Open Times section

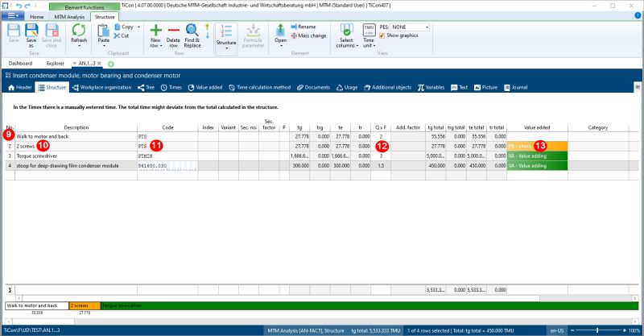(171, 88)
